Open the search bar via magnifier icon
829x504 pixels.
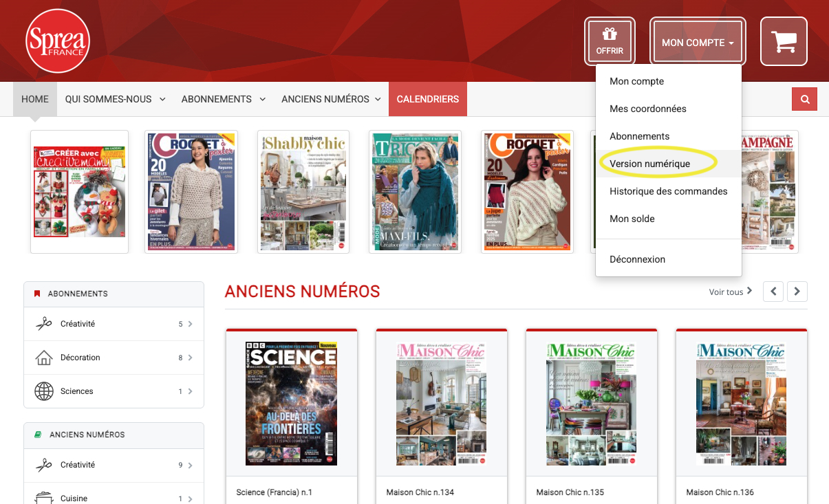[x=804, y=99]
